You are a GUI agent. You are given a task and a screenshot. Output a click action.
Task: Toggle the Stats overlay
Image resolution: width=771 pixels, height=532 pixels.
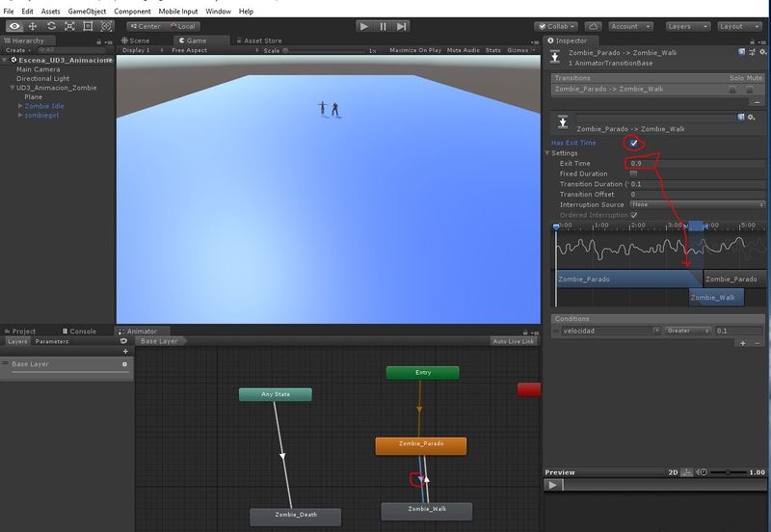(x=492, y=50)
